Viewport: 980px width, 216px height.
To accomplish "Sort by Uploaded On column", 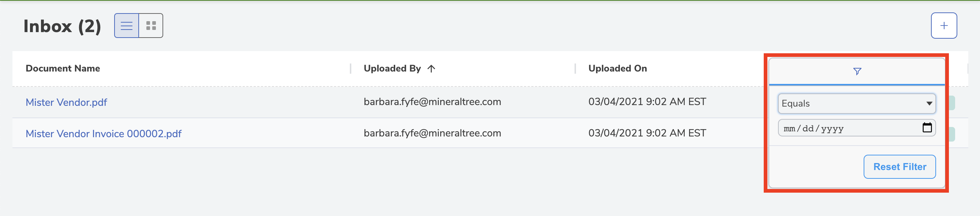I will 617,69.
